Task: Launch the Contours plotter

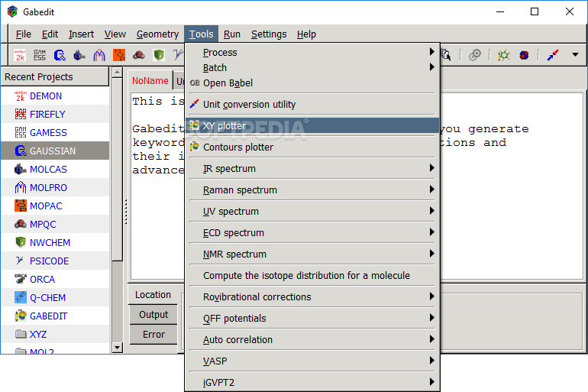Action: pos(312,147)
